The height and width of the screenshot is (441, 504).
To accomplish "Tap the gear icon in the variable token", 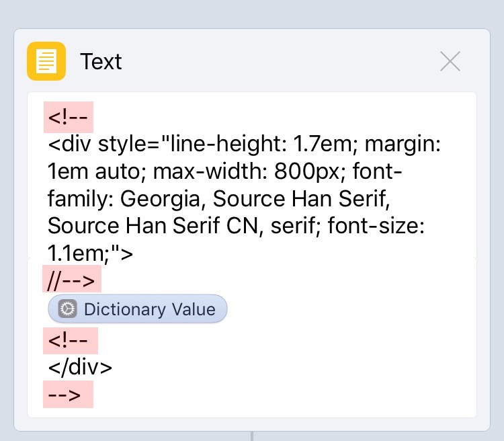I will (x=67, y=309).
